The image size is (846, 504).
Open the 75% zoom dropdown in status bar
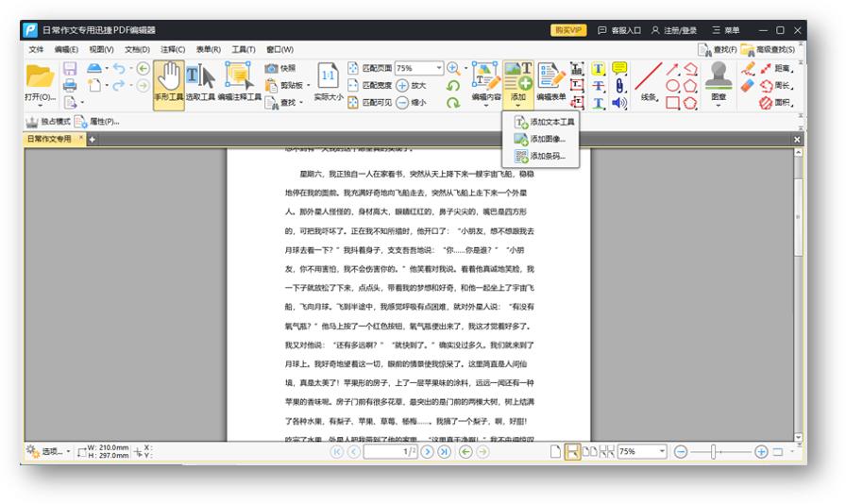[662, 451]
